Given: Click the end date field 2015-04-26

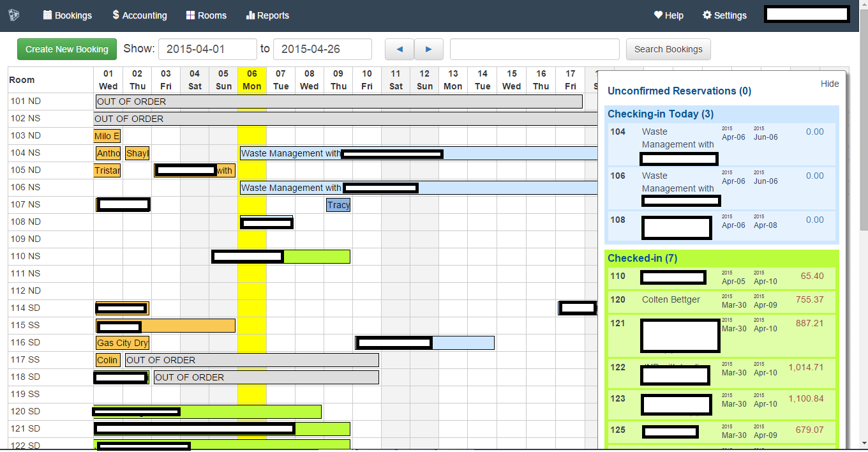Looking at the screenshot, I should (322, 49).
